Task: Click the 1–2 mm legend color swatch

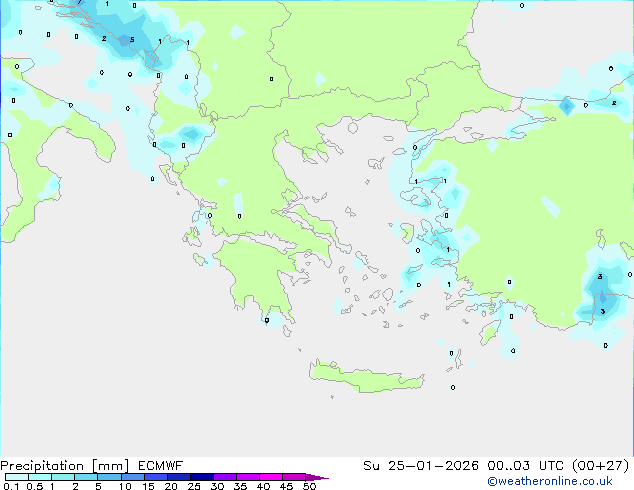Action: point(63,477)
